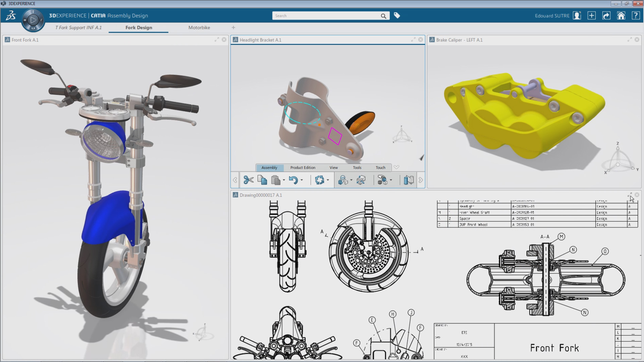This screenshot has height=362, width=644.
Task: Collapse the action bar with the chevron
Action: tap(396, 167)
